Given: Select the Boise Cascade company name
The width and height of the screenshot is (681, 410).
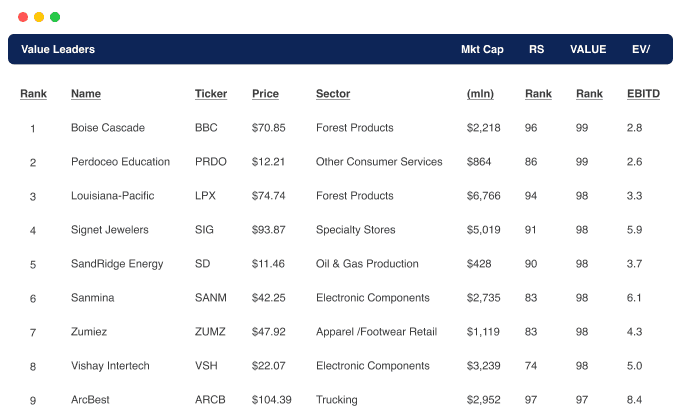Looking at the screenshot, I should click(108, 128).
